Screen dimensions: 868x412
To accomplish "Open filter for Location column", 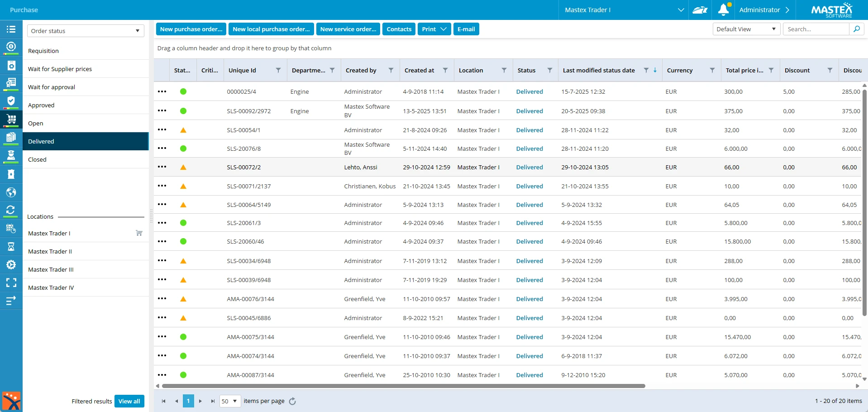I will tap(504, 70).
